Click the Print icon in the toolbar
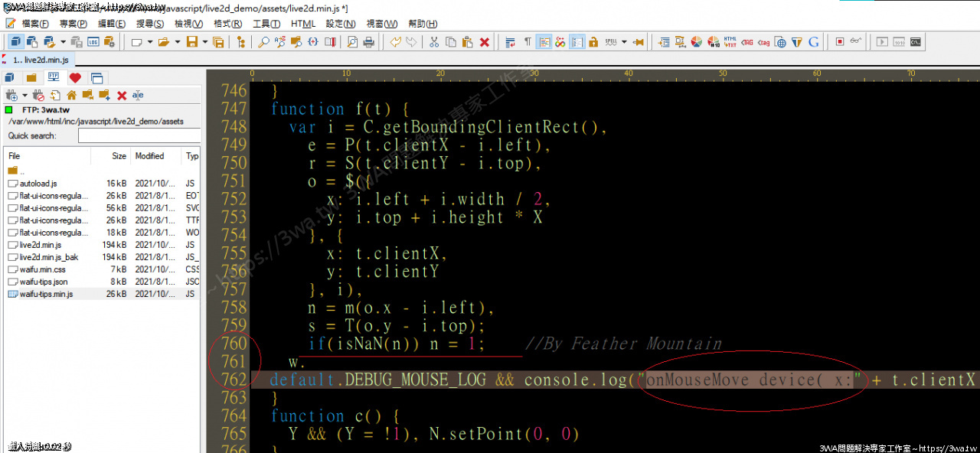Screen dimensions: 980x453 (368, 42)
